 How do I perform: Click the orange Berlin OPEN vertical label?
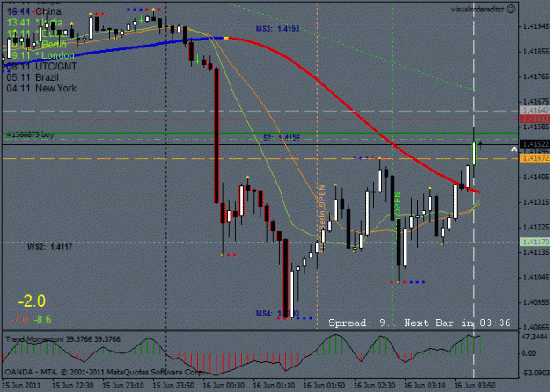tap(322, 207)
